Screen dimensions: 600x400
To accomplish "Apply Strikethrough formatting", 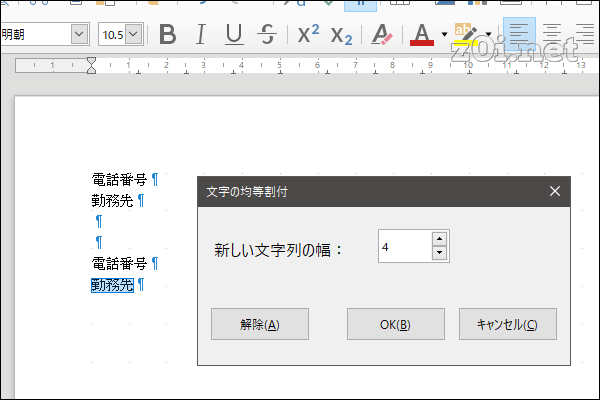I will 267,34.
